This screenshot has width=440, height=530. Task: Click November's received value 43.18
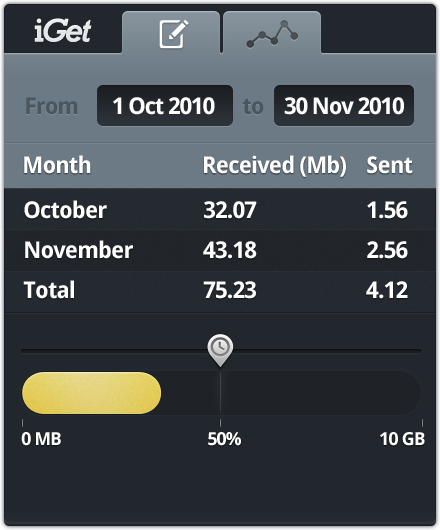click(x=230, y=250)
